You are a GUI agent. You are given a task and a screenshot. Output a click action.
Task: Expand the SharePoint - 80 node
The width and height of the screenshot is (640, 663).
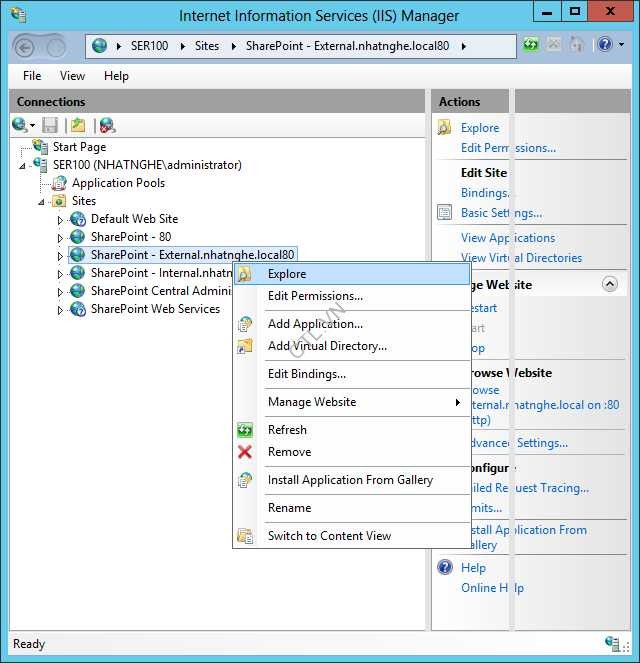[60, 238]
